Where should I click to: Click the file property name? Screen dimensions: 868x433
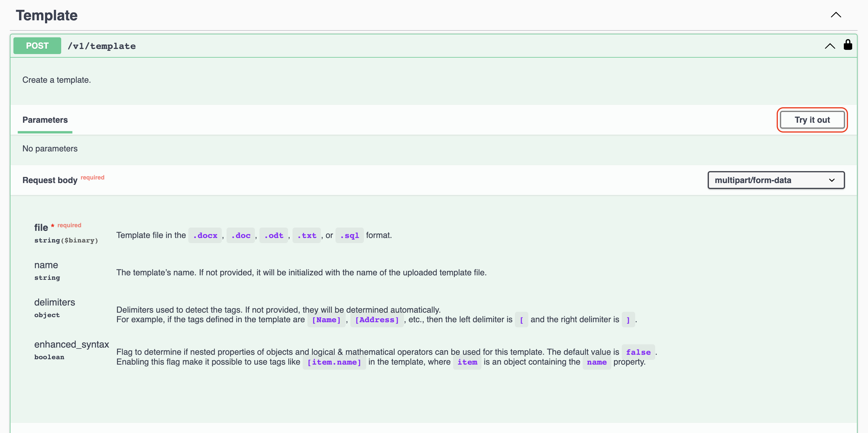click(x=41, y=228)
